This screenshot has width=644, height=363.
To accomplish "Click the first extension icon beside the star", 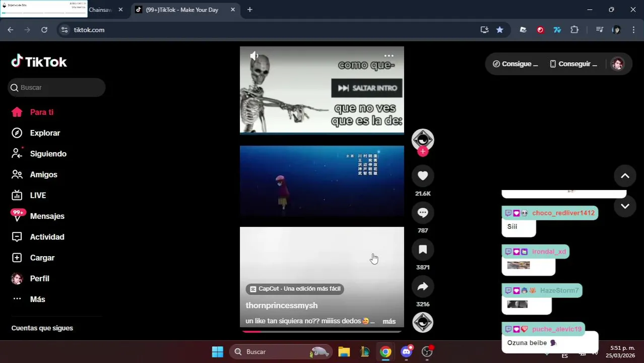I will click(523, 30).
